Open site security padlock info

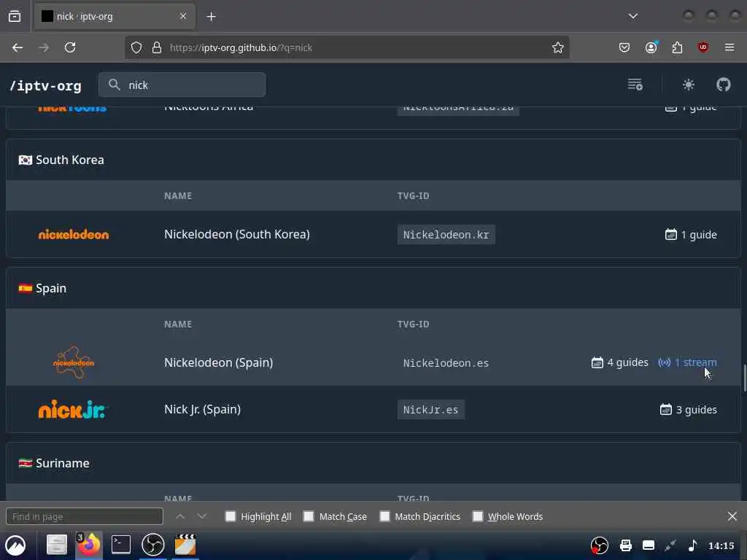pyautogui.click(x=157, y=47)
